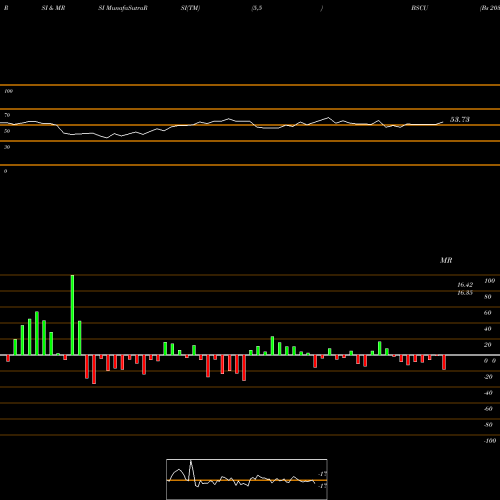Click the 16.35 value label
This screenshot has height=500, width=500.
[x=465, y=293]
